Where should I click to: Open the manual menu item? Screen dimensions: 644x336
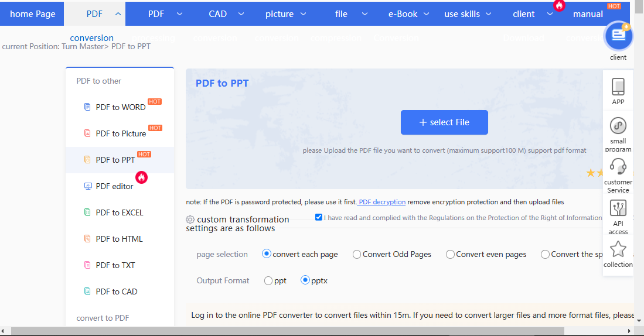coord(588,14)
